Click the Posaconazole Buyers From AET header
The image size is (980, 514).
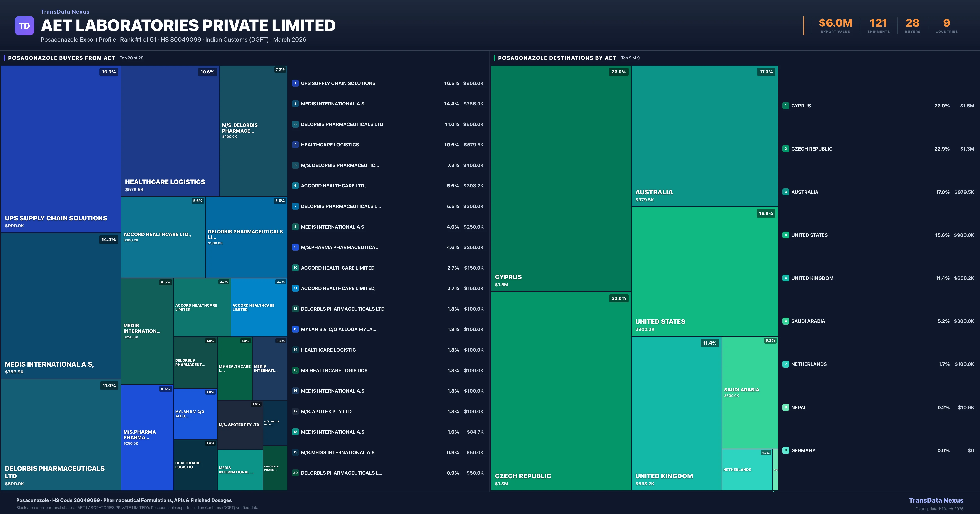[61, 58]
